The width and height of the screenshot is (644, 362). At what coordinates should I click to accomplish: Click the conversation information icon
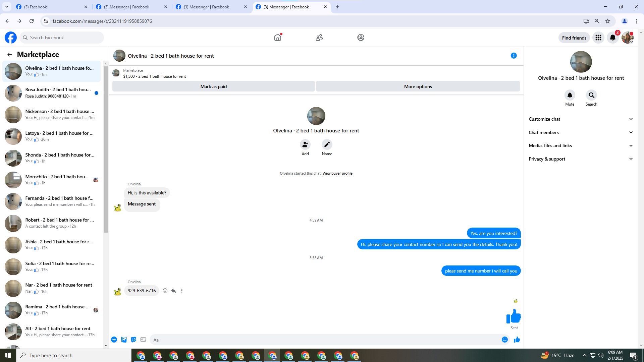pyautogui.click(x=514, y=56)
